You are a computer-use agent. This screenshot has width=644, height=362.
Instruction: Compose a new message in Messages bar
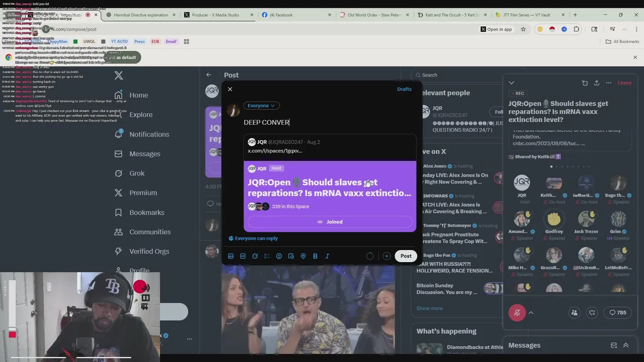(x=614, y=345)
